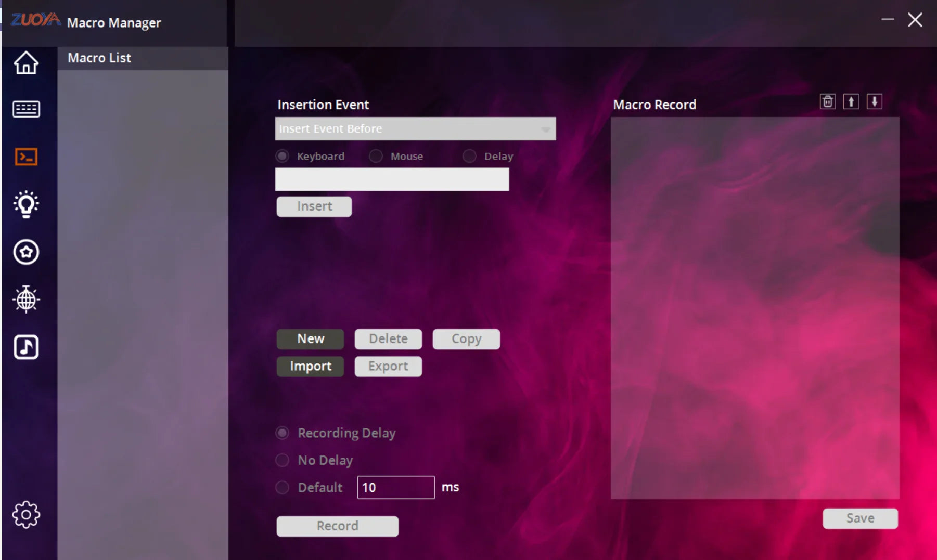The height and width of the screenshot is (560, 937).
Task: Move macro record entry up
Action: coord(851,101)
